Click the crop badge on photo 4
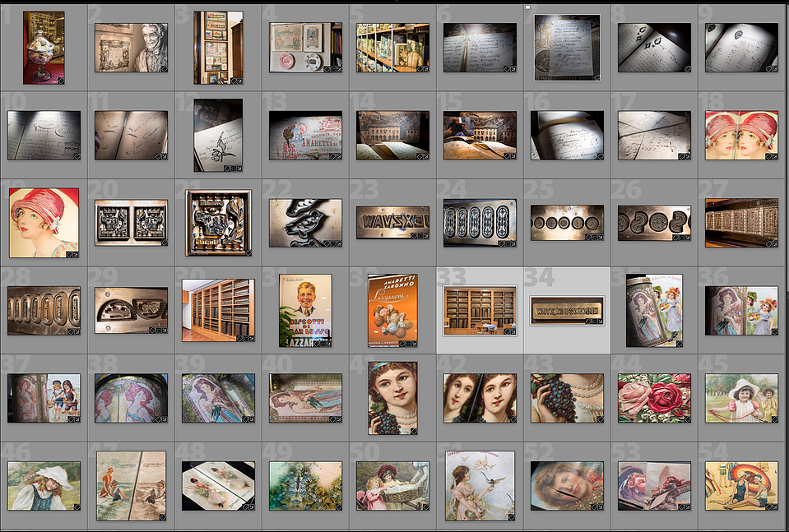Viewport: 789px width, 532px height. (332, 69)
